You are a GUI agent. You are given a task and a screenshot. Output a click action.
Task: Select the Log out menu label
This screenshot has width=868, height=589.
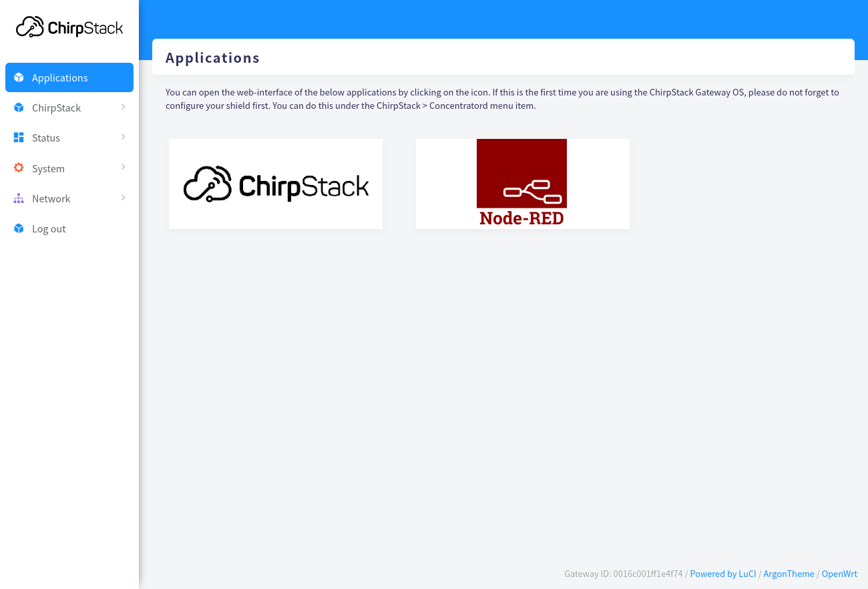pyautogui.click(x=49, y=228)
